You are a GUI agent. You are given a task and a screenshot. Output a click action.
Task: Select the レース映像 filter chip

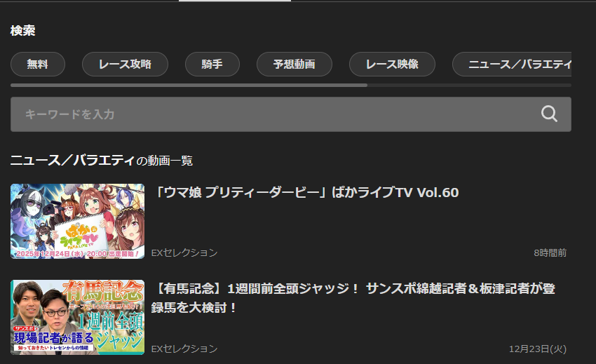[392, 65]
